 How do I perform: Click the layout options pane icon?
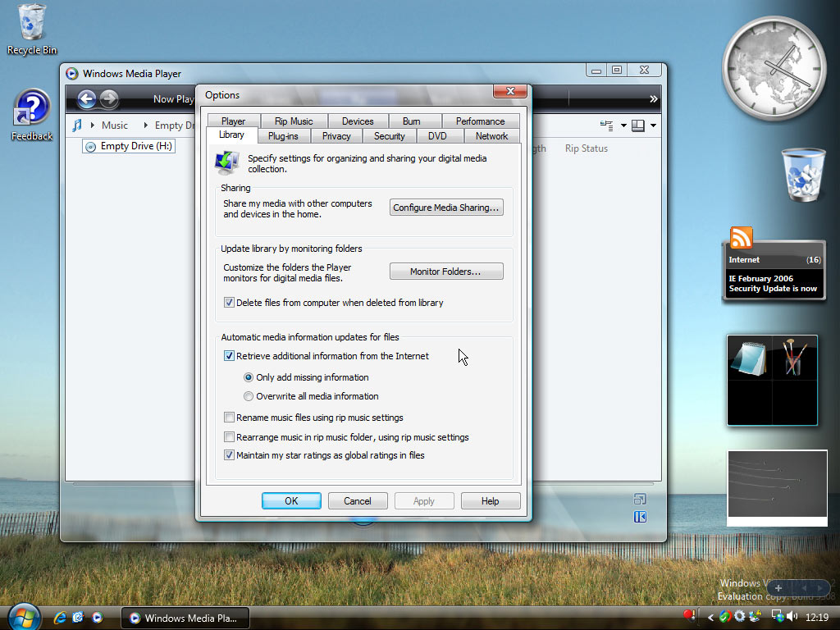(638, 126)
